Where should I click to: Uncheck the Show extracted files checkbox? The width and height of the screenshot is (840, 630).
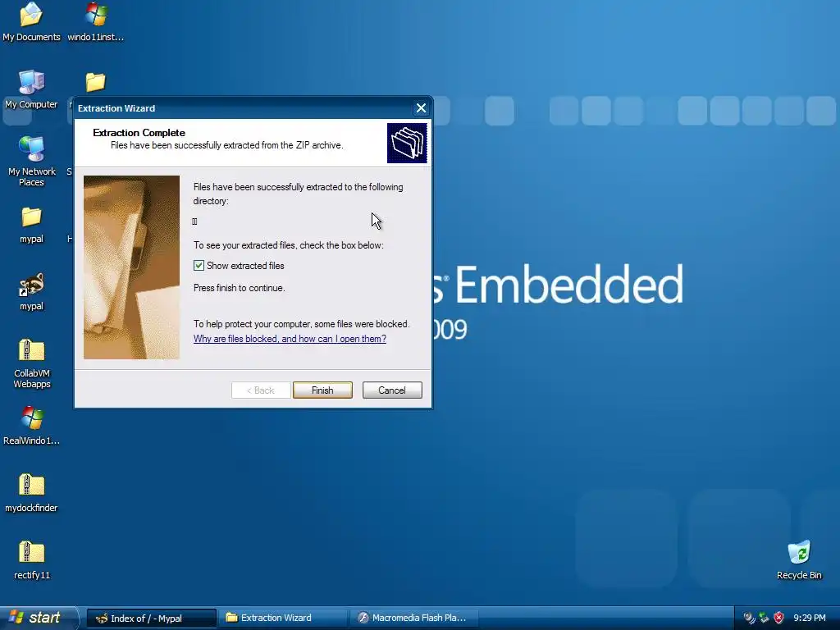(199, 265)
